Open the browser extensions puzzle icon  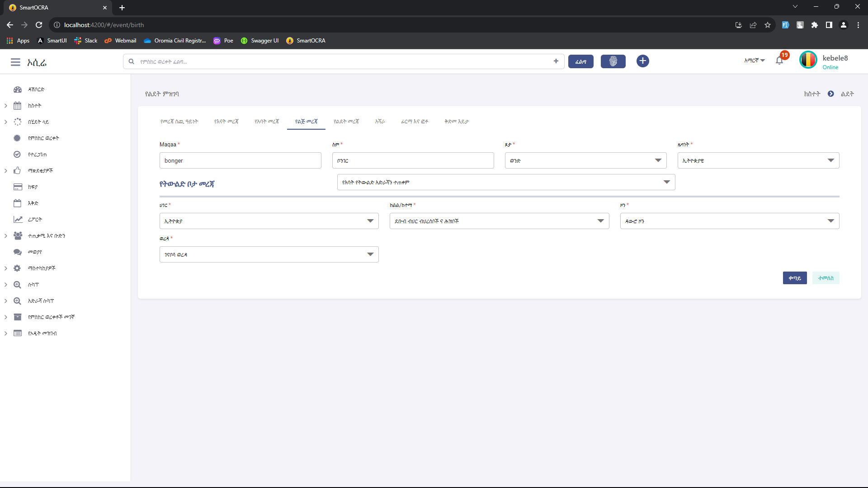click(815, 25)
